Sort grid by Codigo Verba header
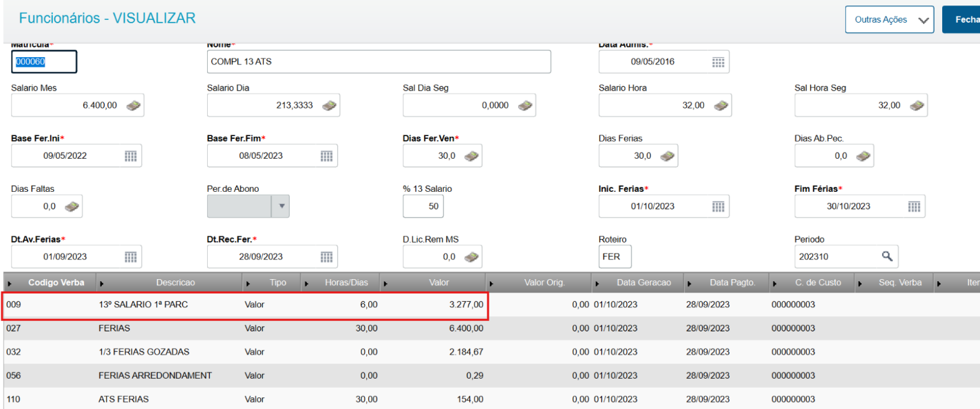This screenshot has width=980, height=409. [56, 283]
